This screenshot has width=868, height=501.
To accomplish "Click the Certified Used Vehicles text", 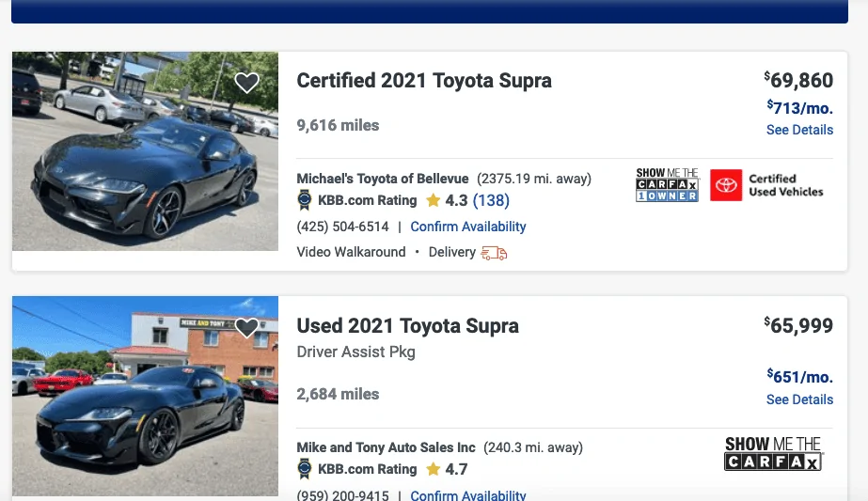I will 785,185.
